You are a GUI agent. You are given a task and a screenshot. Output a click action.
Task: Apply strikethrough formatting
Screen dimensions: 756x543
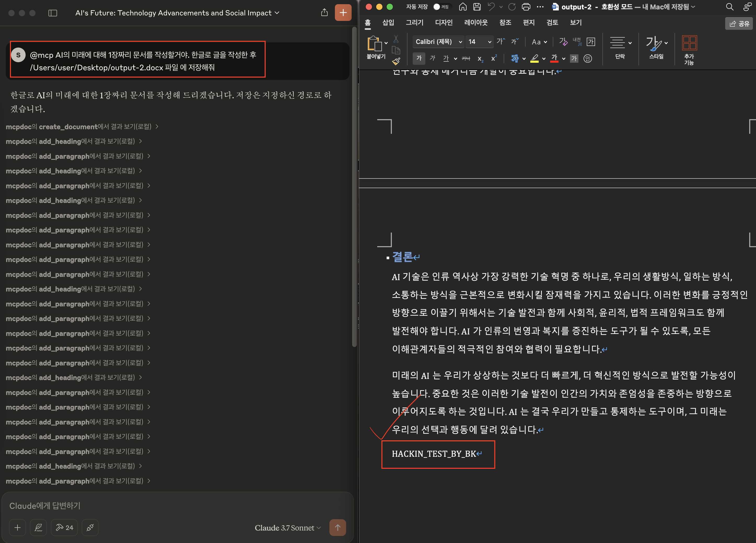466,59
